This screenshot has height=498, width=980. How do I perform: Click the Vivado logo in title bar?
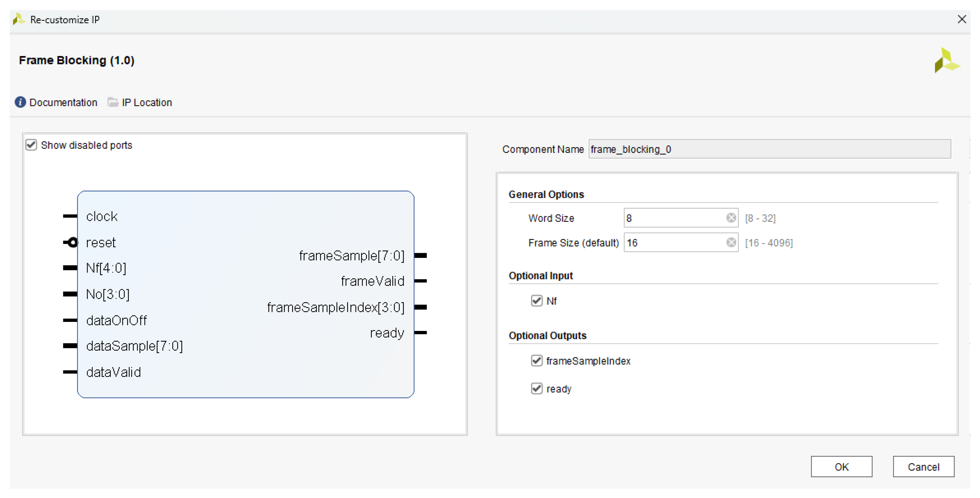[x=18, y=19]
